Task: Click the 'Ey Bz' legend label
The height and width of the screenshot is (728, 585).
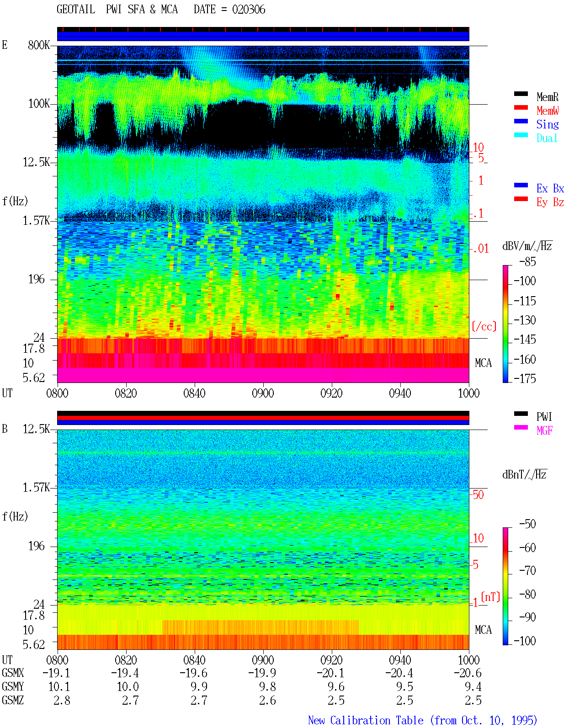Action: 550,202
